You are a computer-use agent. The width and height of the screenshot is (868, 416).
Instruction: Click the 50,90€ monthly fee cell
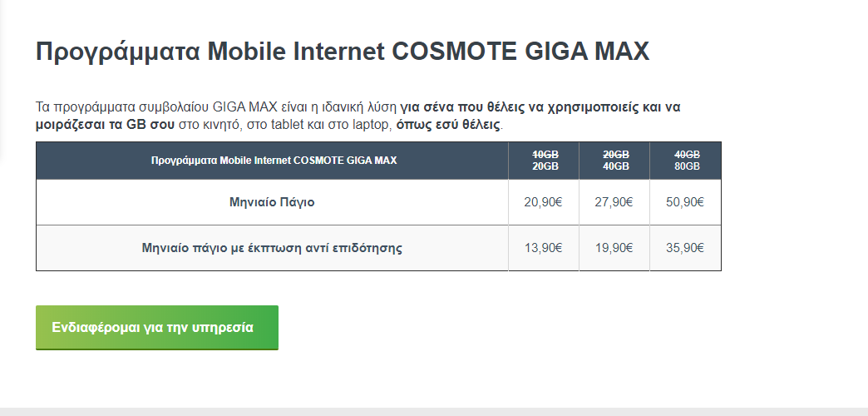(685, 202)
